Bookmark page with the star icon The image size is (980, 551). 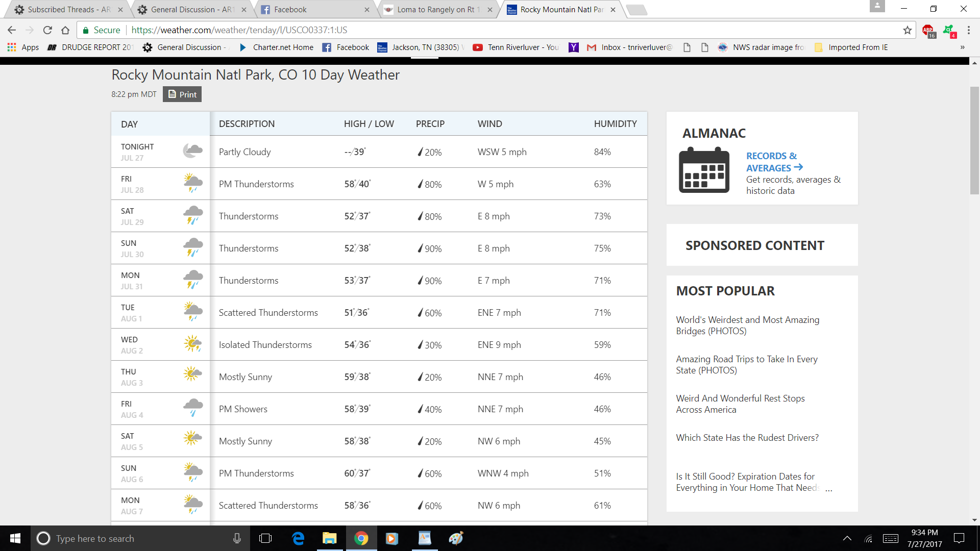(x=907, y=30)
